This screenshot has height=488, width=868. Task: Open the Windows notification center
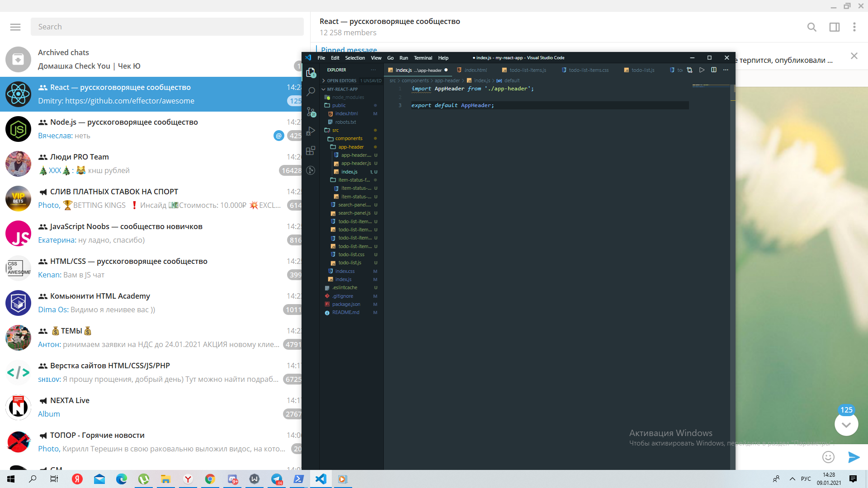[x=853, y=479]
